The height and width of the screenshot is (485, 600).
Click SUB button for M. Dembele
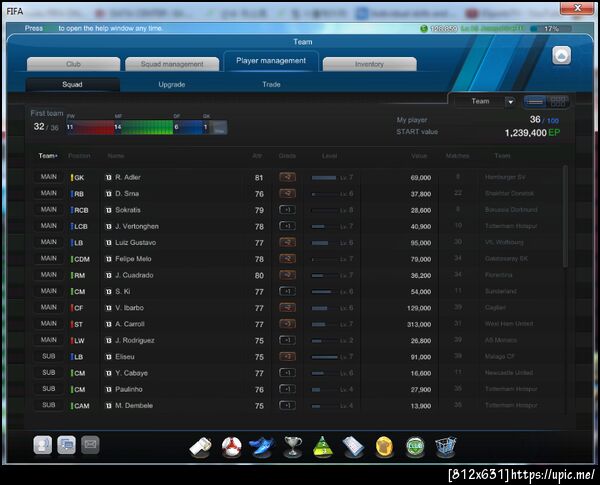click(x=49, y=405)
